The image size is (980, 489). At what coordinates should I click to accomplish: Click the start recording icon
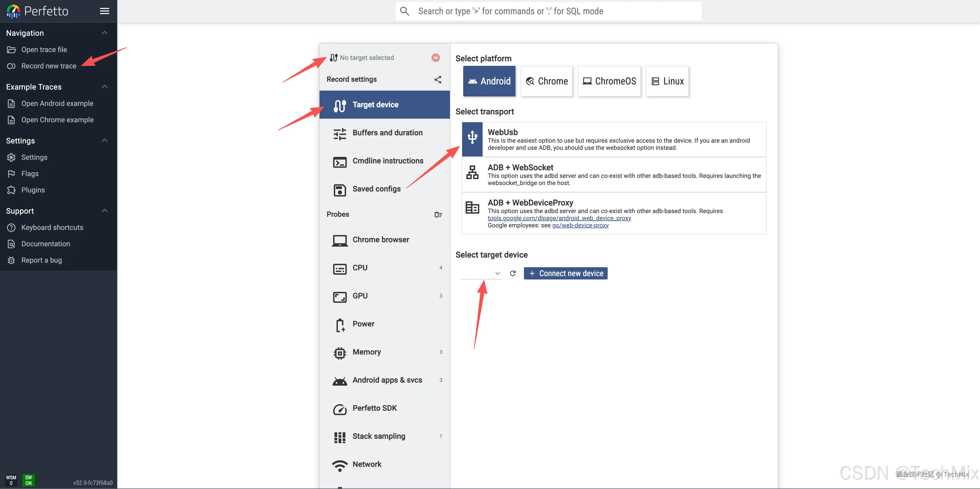pyautogui.click(x=436, y=57)
